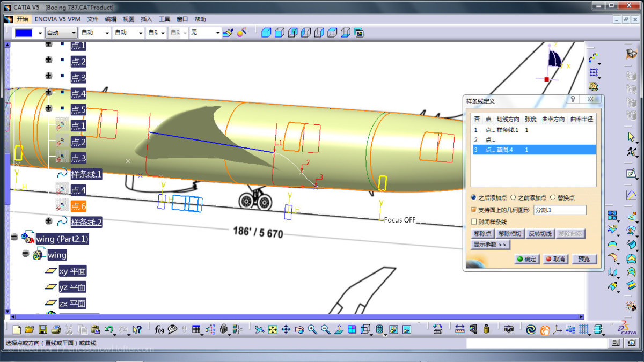Viewport: 644px width, 362px height.
Task: Open the 文件 menu
Action: [93, 19]
